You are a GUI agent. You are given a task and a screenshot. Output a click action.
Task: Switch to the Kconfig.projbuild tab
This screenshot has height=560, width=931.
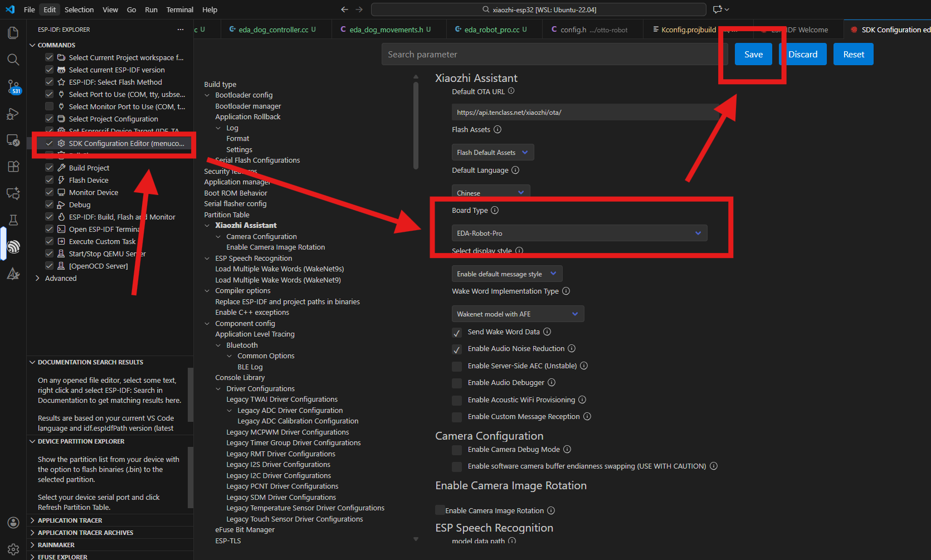(x=688, y=30)
